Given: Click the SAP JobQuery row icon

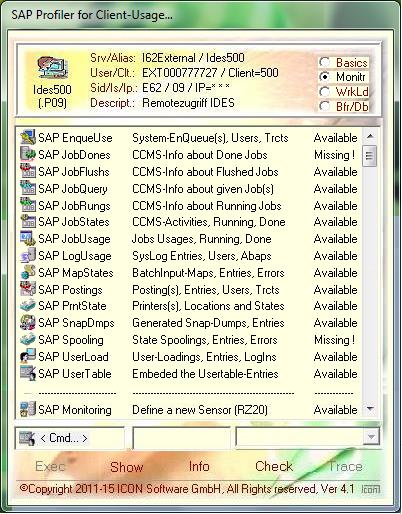Looking at the screenshot, I should 28,188.
